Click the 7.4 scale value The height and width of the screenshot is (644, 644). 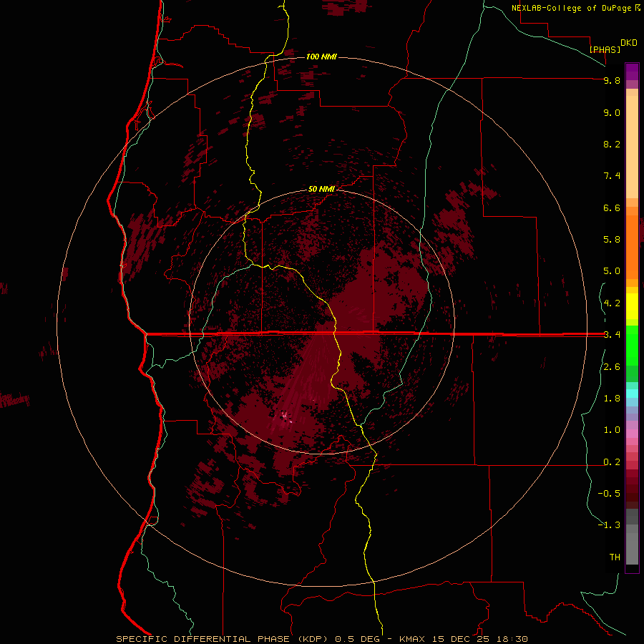coord(612,176)
